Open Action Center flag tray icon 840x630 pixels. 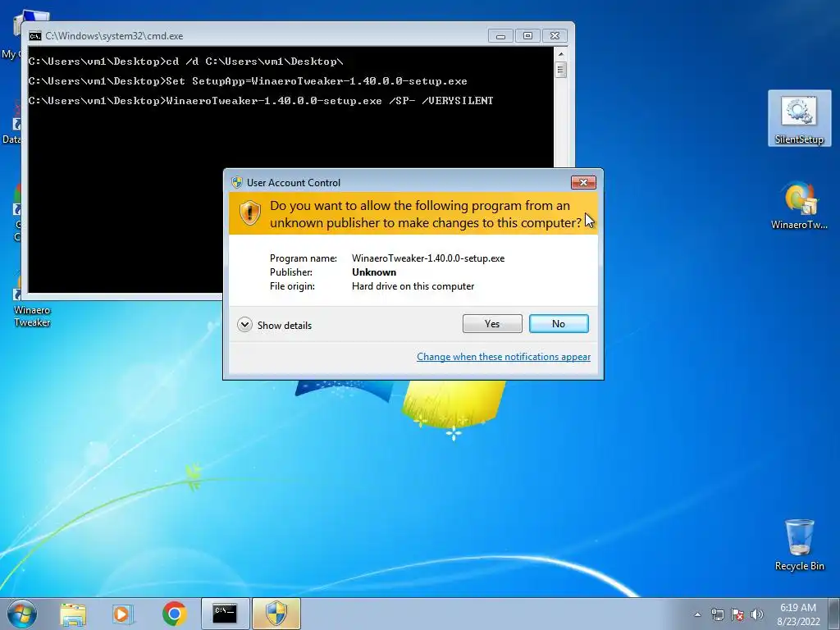point(737,614)
